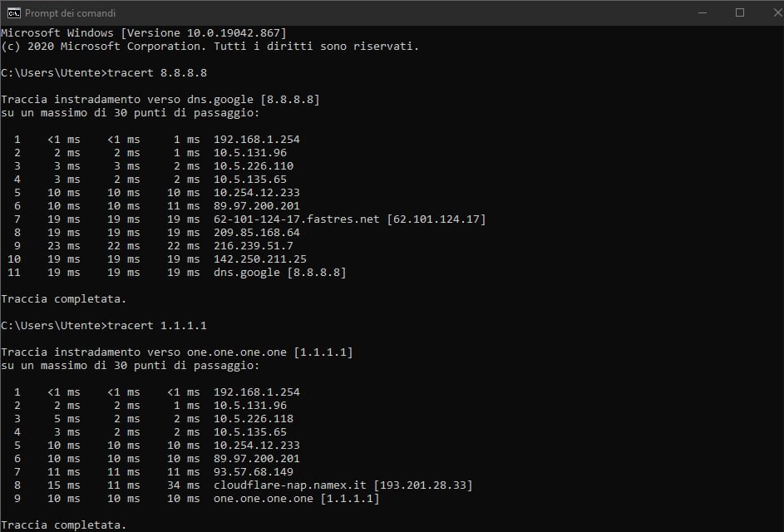
Task: Maximize the Prompt dei comandi window
Action: (x=740, y=12)
